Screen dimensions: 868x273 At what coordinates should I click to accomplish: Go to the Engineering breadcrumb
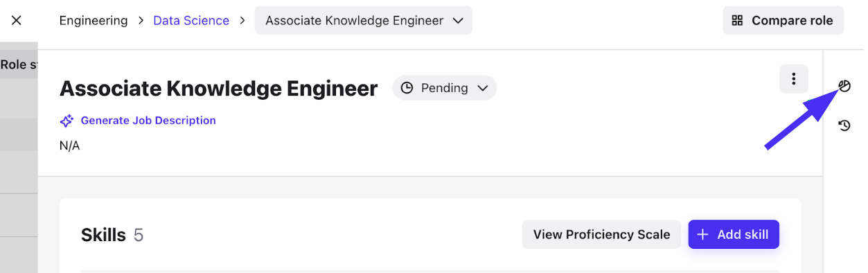pos(94,20)
